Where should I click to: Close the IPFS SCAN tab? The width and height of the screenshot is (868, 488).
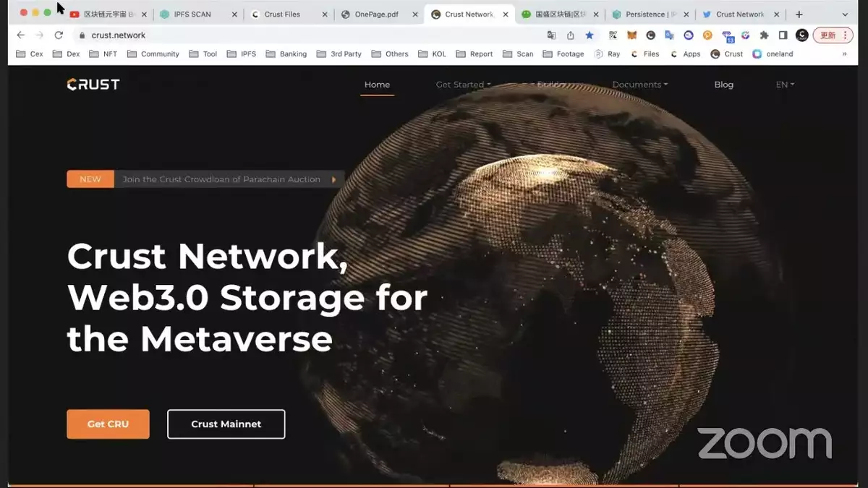pos(234,14)
